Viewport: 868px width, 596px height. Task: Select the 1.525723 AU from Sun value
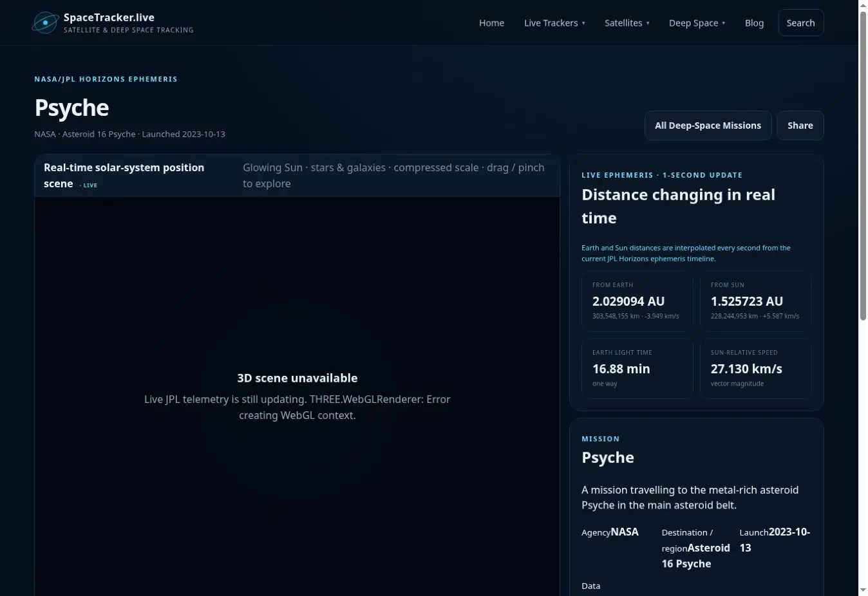click(x=746, y=301)
